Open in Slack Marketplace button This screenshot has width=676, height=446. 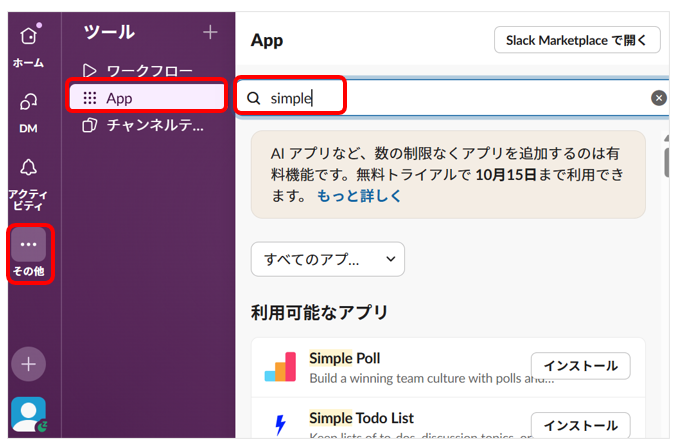577,40
